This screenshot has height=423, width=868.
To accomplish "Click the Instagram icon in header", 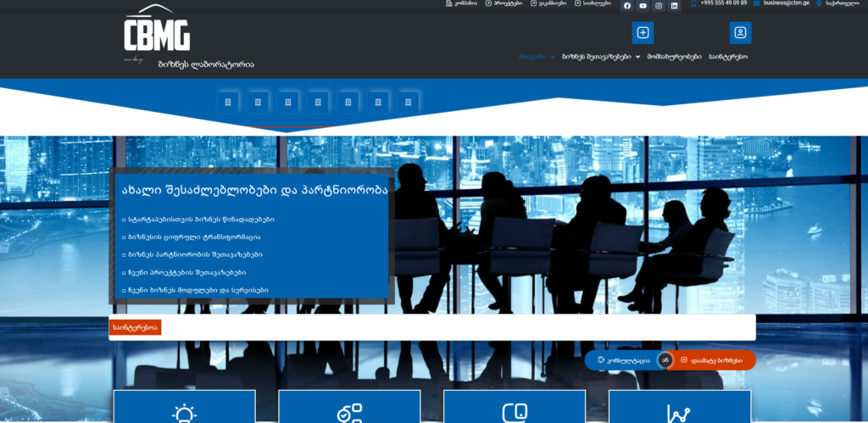I will [659, 6].
